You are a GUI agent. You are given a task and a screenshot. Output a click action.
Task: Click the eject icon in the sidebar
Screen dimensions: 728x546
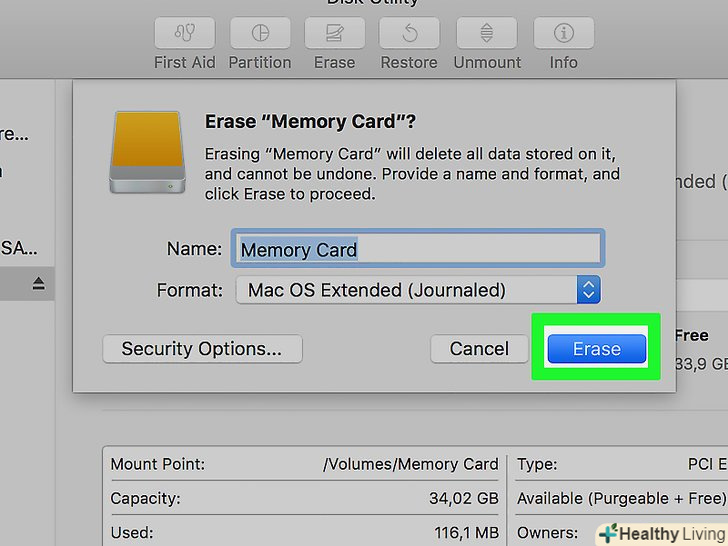click(38, 284)
